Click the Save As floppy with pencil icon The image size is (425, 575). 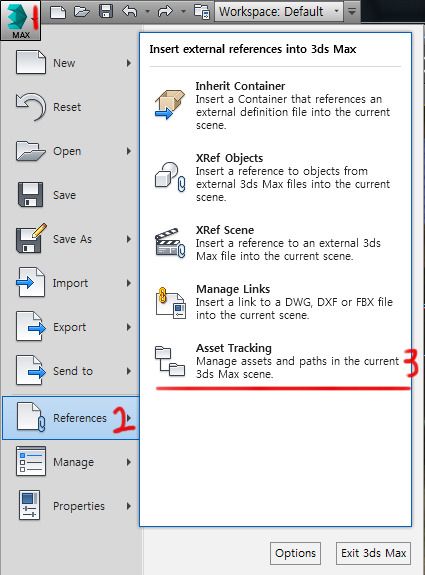coord(32,238)
